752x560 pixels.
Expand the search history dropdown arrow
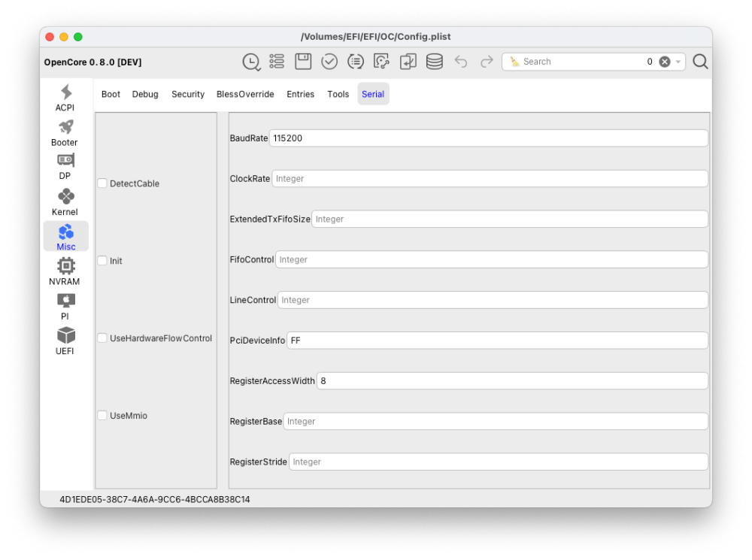pos(678,62)
